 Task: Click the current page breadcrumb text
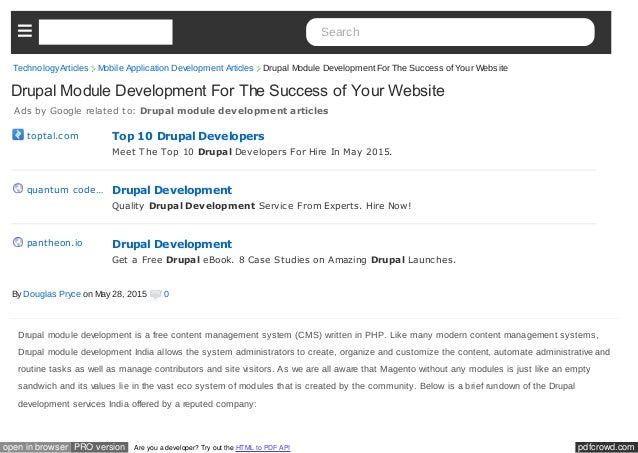pyautogui.click(x=385, y=68)
